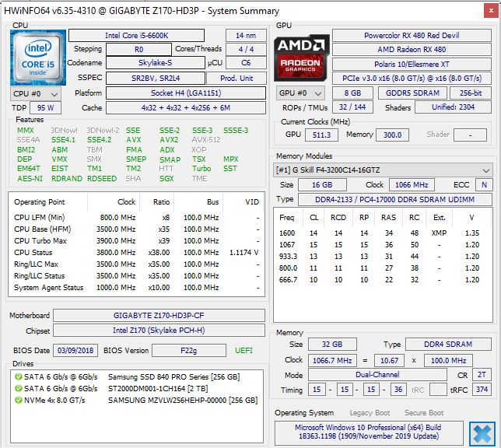Click the Stepping value R0
This screenshot has width=501, height=448.
(x=138, y=50)
